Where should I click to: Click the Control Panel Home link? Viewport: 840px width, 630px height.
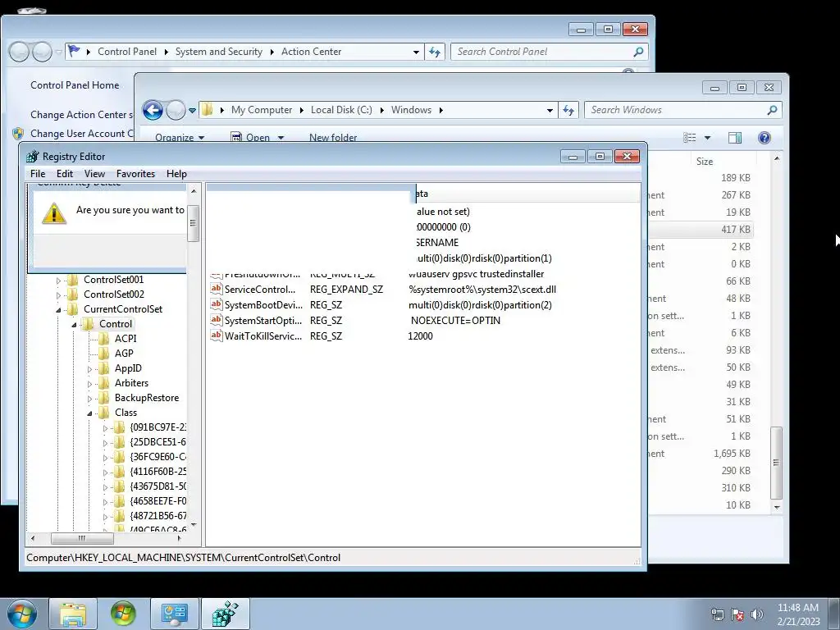click(75, 85)
